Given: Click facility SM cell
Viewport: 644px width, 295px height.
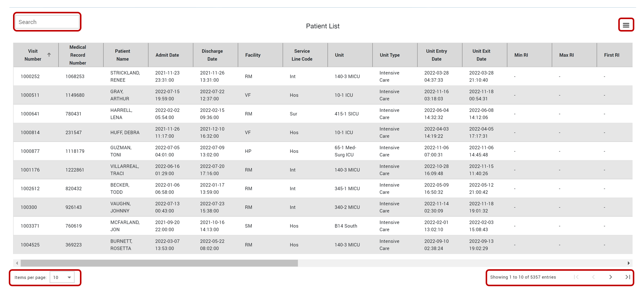Looking at the screenshot, I should pos(248,226).
